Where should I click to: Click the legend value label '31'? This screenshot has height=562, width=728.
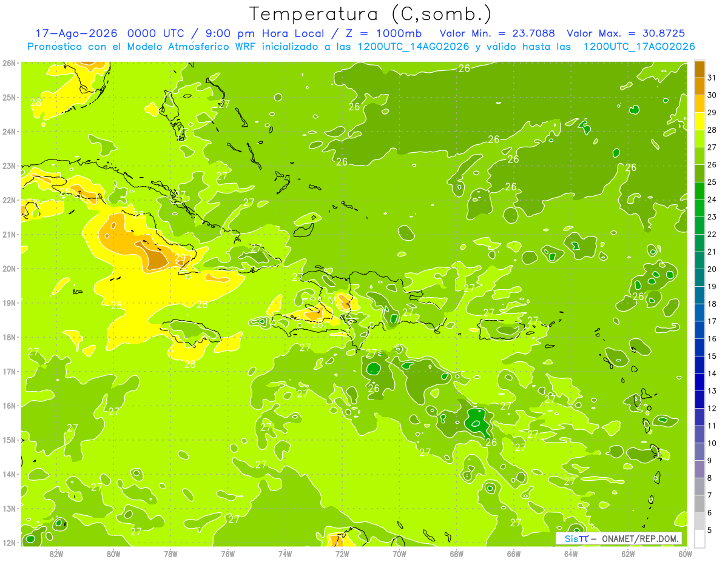click(712, 77)
